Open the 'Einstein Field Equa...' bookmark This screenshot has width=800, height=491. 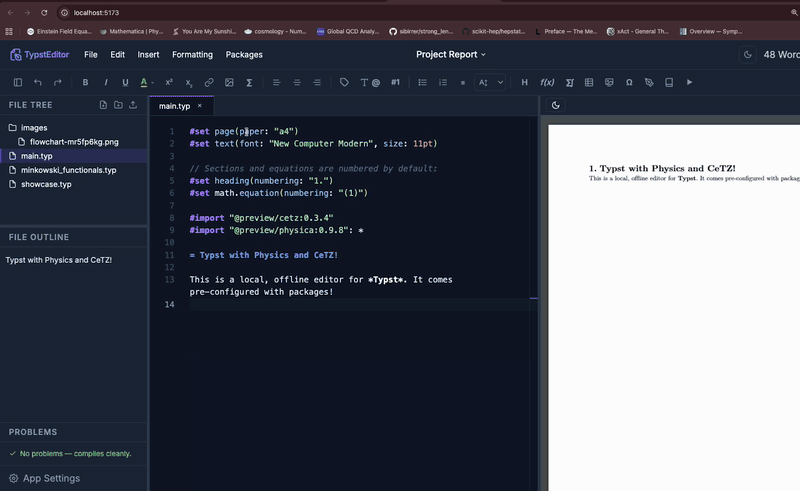coord(59,32)
